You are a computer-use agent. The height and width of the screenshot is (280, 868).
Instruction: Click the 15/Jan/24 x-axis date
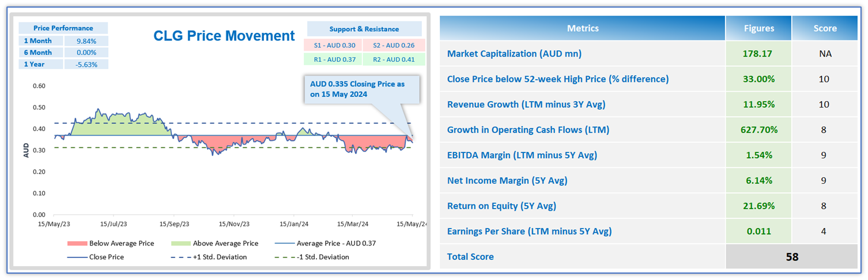[x=294, y=223]
